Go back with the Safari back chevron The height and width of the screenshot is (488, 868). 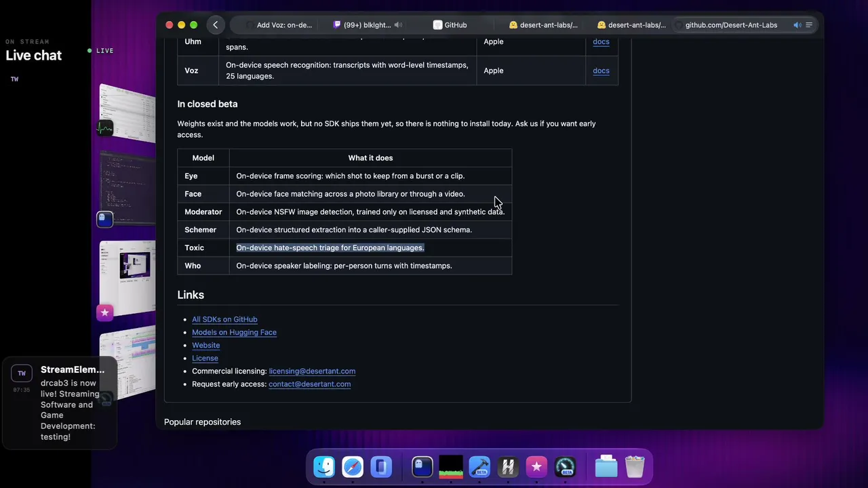pyautogui.click(x=216, y=25)
